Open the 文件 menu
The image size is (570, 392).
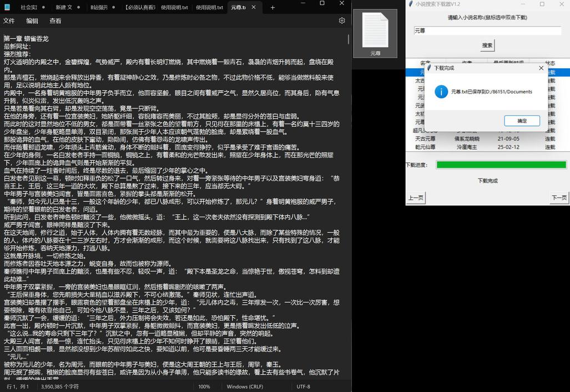[9, 21]
